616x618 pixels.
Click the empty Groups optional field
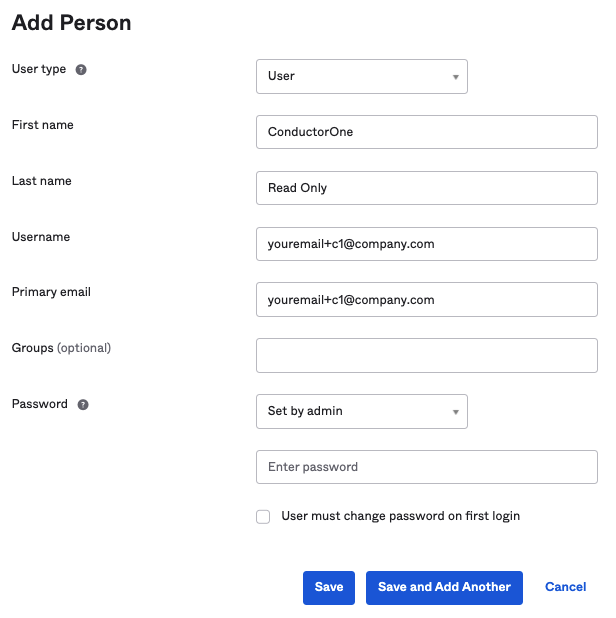(x=427, y=356)
